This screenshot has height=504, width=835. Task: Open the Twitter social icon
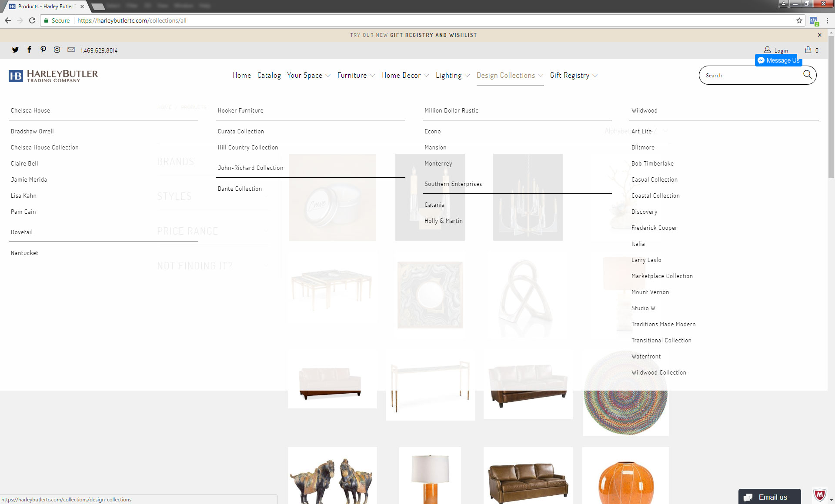point(16,50)
